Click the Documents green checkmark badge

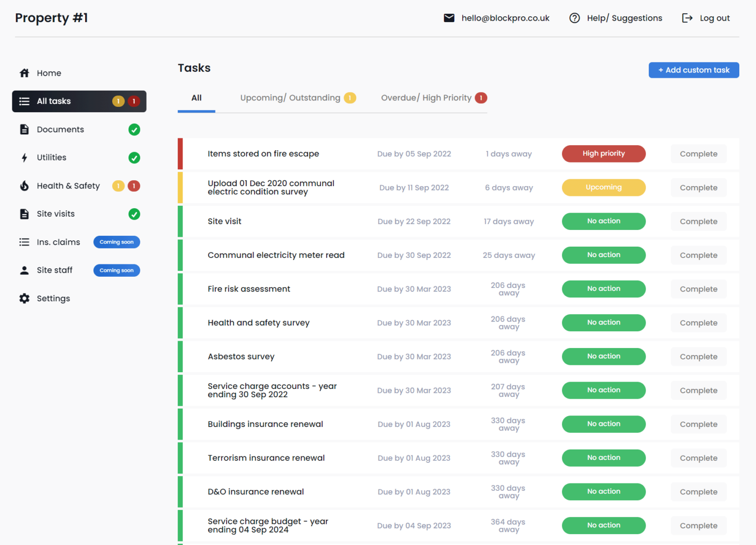(x=134, y=129)
